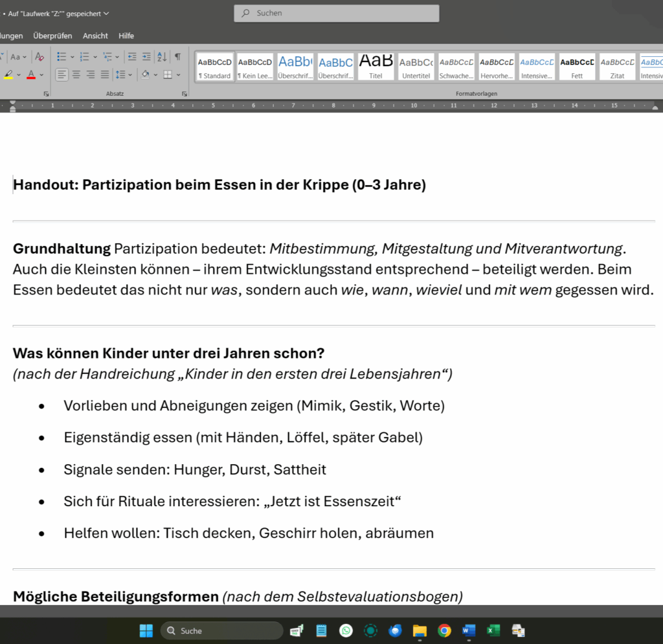Open Excel from the taskbar

coord(493,631)
